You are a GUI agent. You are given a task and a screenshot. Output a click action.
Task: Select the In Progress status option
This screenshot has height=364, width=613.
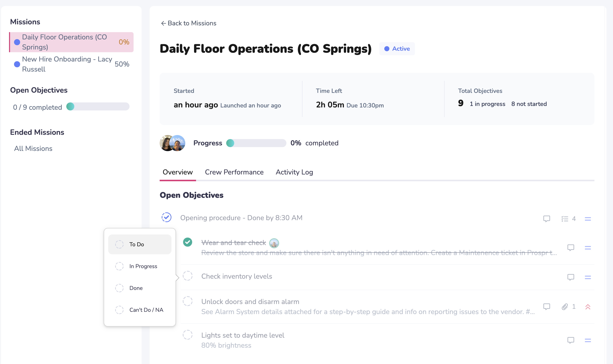click(x=140, y=266)
